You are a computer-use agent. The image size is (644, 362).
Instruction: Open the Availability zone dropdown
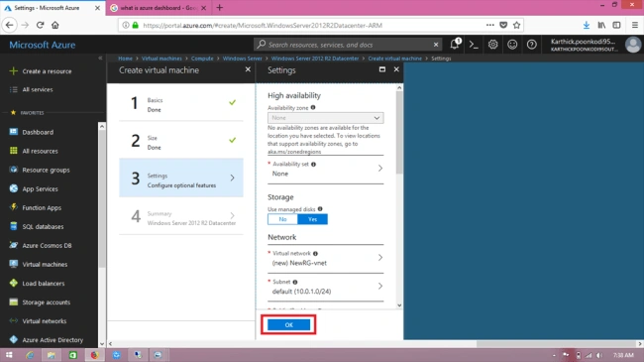click(x=325, y=118)
